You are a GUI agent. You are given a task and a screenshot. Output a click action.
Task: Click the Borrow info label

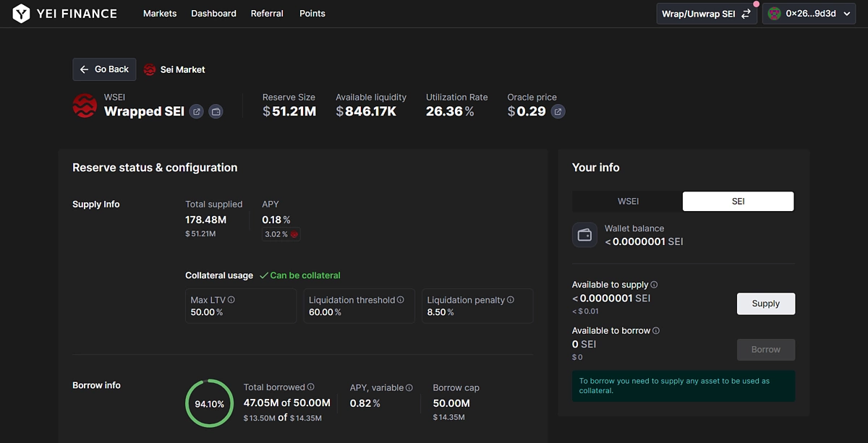(x=96, y=385)
